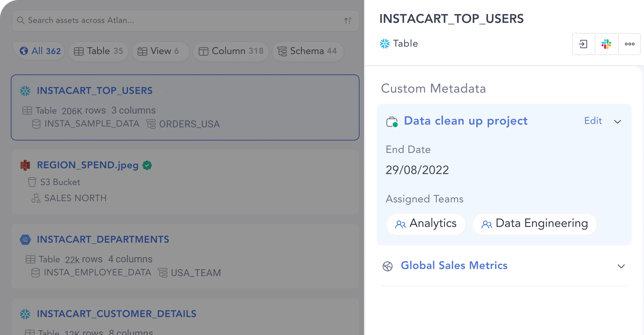Screen dimensions: 644x335
Task: Click the INSTA_SAMPLE_DATA database name
Action: pos(92,124)
